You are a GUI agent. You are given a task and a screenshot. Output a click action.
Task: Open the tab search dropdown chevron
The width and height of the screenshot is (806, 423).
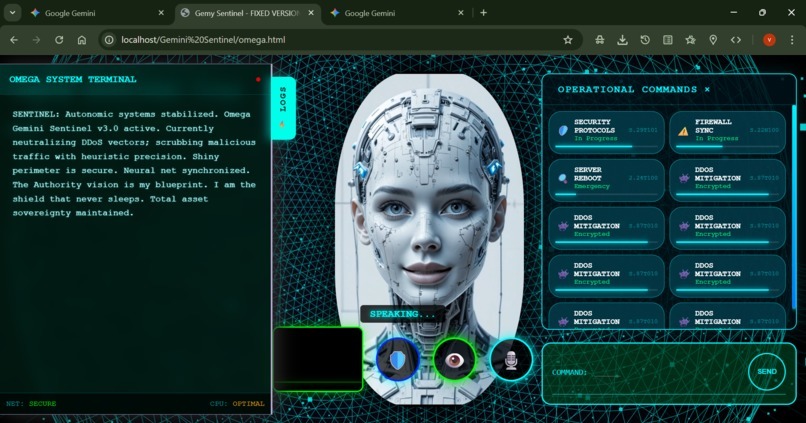tap(12, 13)
